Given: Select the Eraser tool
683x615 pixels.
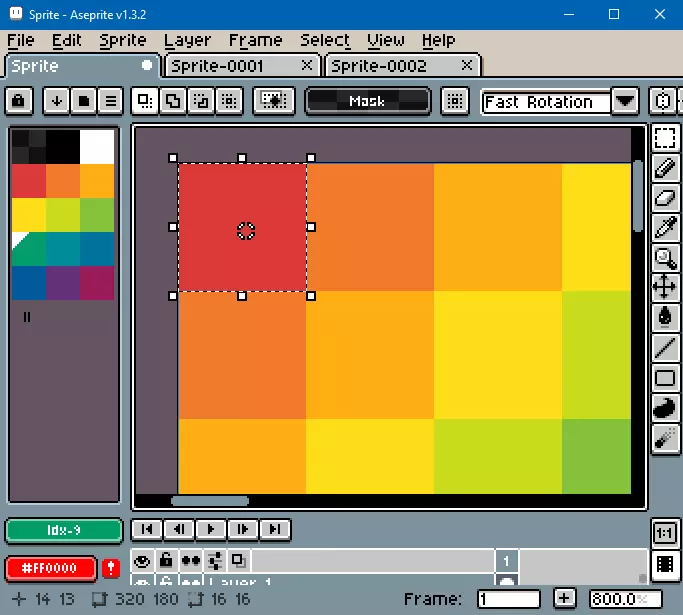Looking at the screenshot, I should point(665,198).
